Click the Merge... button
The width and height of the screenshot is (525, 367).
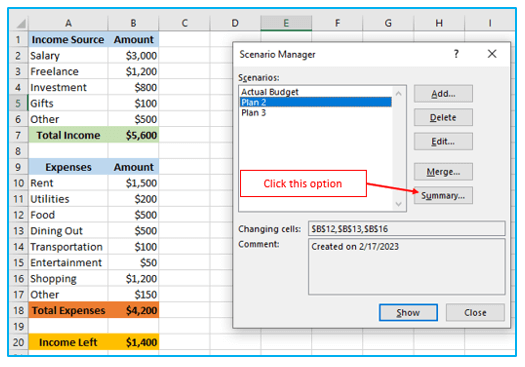[x=443, y=172]
